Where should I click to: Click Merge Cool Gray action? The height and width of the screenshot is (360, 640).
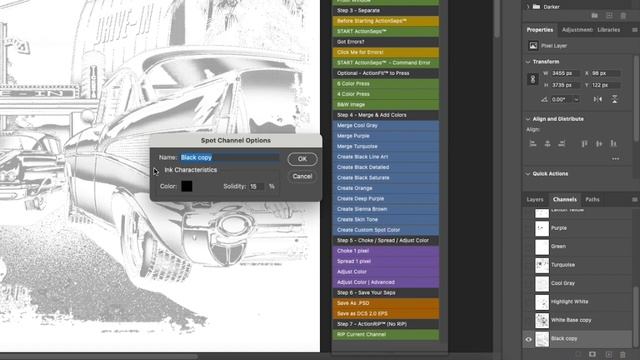click(x=386, y=126)
